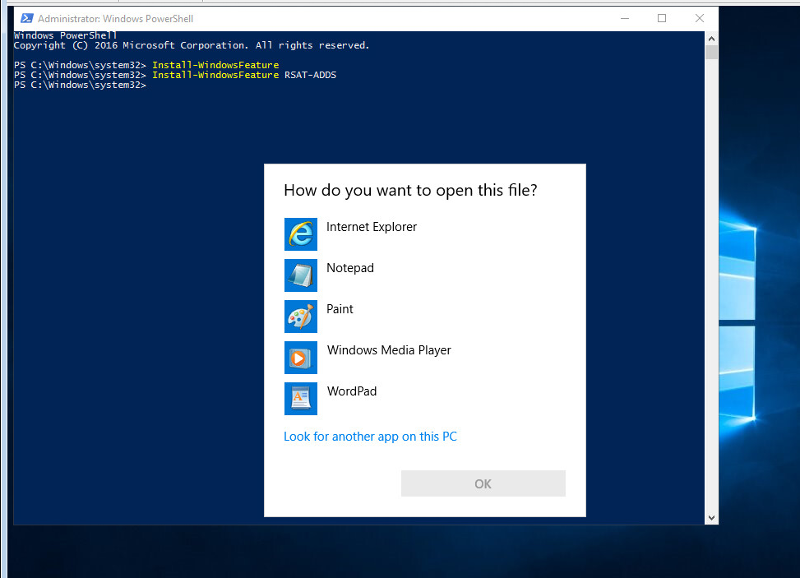The image size is (800, 578).
Task: Choose the Notepad text label
Action: point(349,268)
